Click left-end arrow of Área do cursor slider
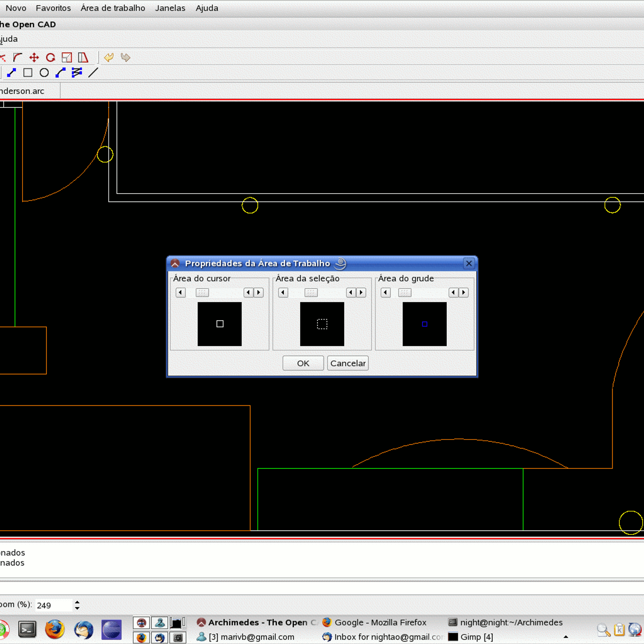Image resolution: width=644 pixels, height=644 pixels. click(x=181, y=293)
